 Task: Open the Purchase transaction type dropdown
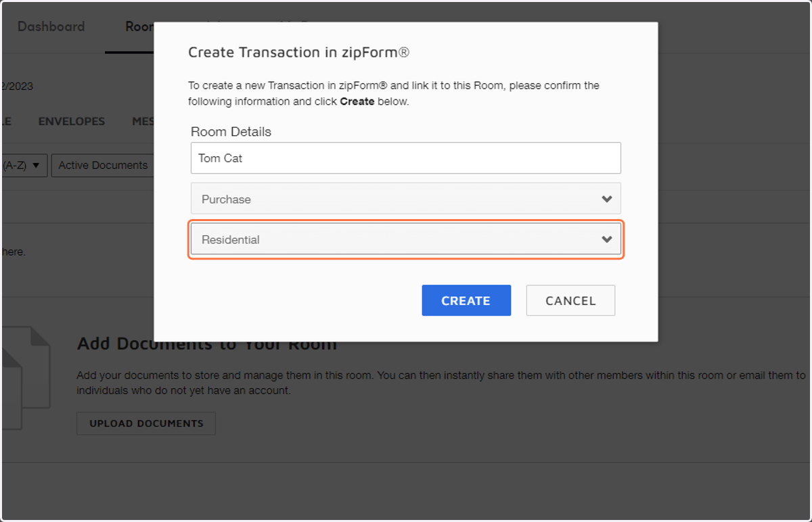click(406, 199)
